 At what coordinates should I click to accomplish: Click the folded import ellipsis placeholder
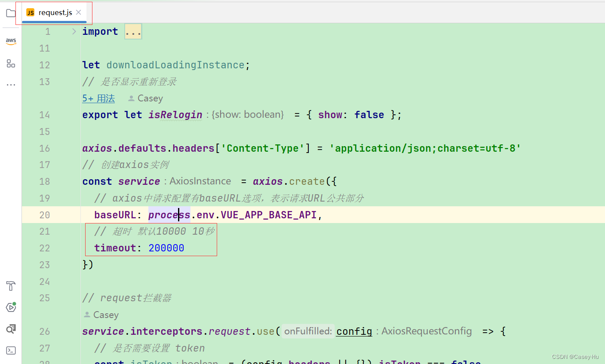click(133, 32)
